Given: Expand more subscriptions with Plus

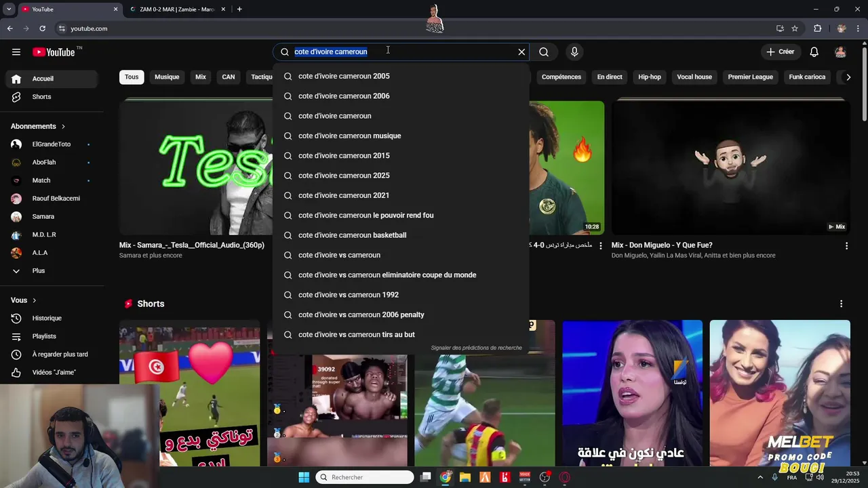Looking at the screenshot, I should pos(52,271).
